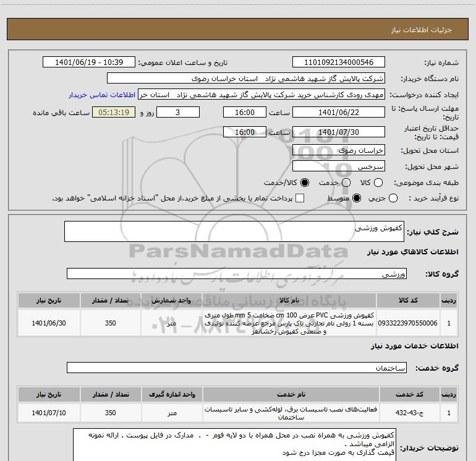Open the اطلاعات تماس خریدار link
This screenshot has height=461, width=476.
pos(102,95)
